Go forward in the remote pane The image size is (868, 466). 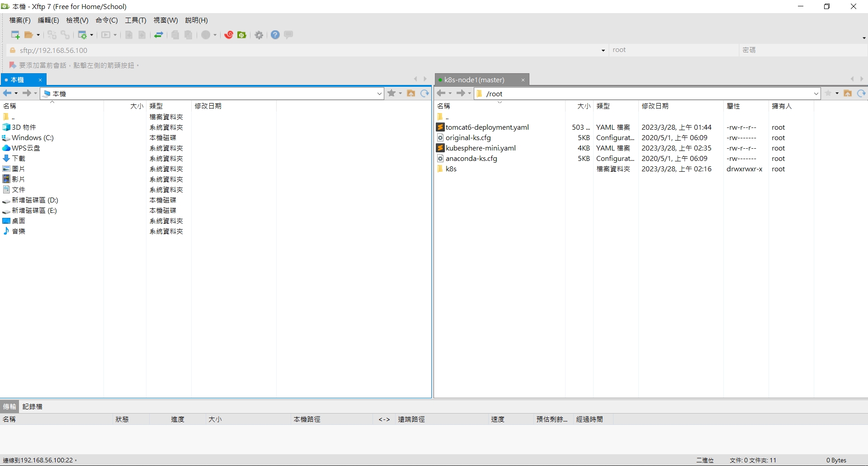461,93
